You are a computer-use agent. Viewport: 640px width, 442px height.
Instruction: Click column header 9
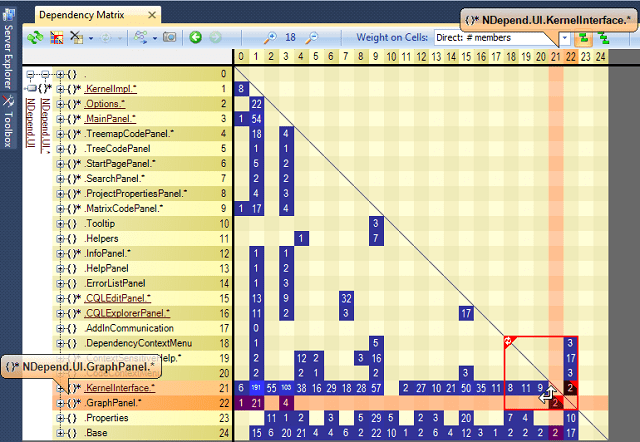(376, 57)
